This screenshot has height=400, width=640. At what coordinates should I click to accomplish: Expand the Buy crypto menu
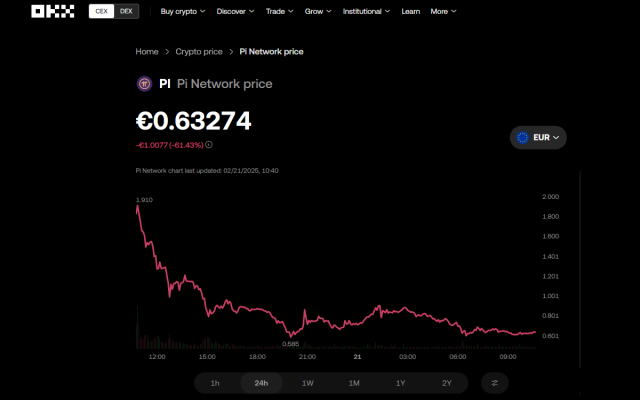click(x=183, y=11)
